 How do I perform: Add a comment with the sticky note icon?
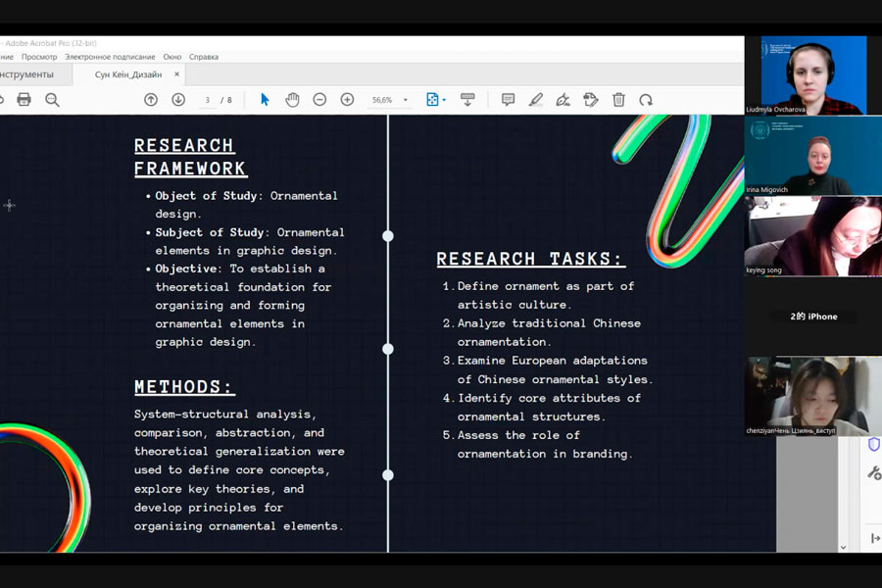point(508,100)
